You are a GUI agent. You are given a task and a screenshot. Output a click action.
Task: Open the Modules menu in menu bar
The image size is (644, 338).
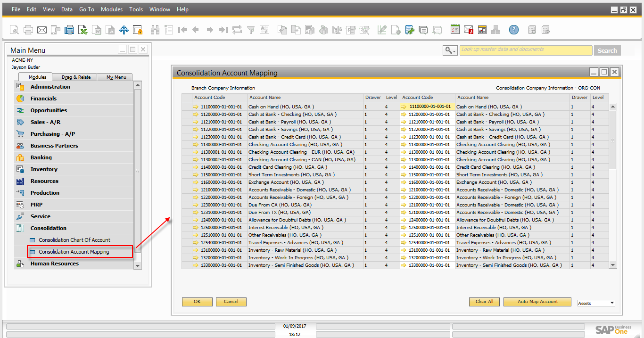pos(111,9)
